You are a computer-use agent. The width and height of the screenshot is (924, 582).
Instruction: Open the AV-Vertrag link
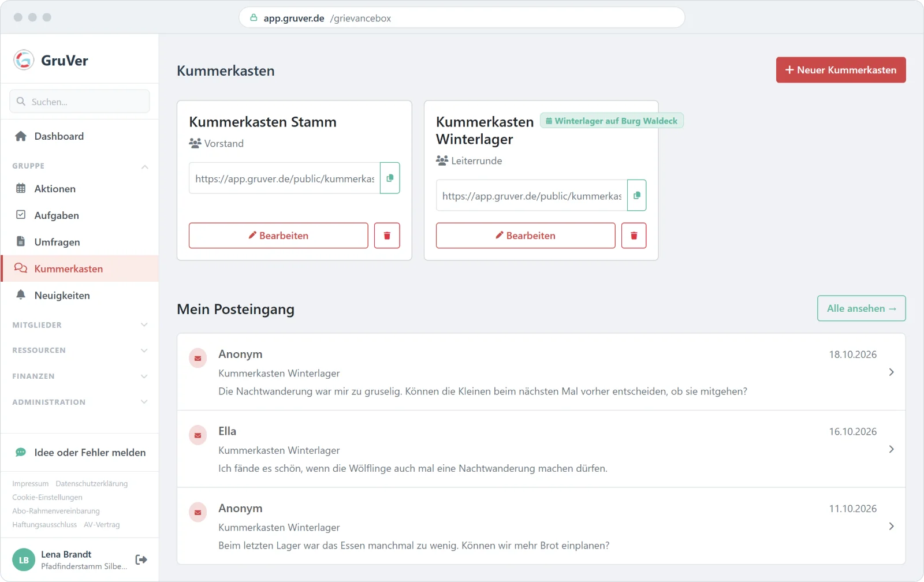click(x=102, y=525)
